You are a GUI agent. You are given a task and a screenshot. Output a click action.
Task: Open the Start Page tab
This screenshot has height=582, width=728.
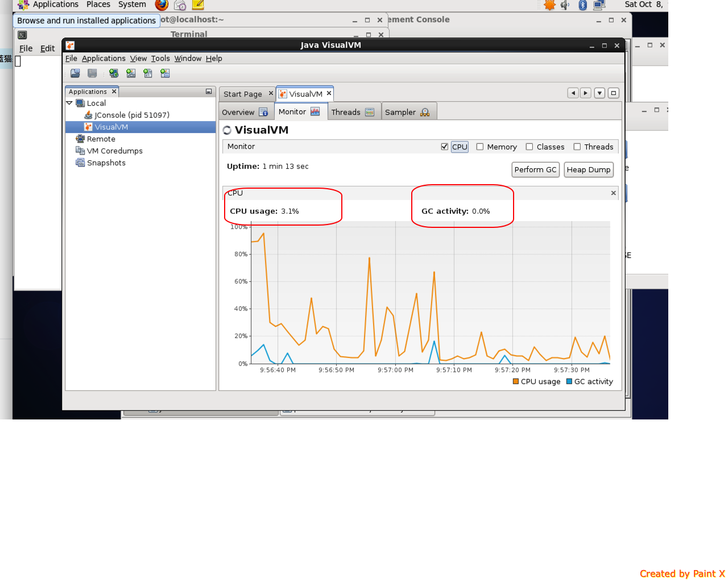[x=243, y=94]
